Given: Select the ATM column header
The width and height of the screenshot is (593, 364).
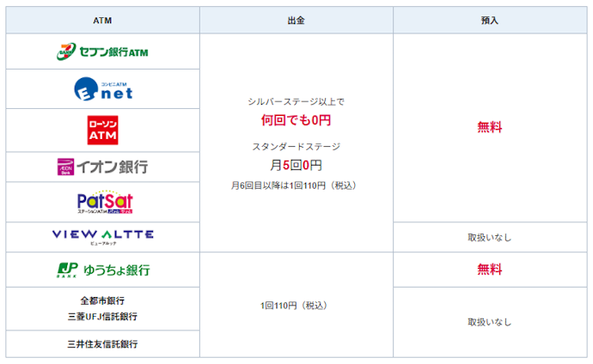Looking at the screenshot, I should pyautogui.click(x=102, y=21).
